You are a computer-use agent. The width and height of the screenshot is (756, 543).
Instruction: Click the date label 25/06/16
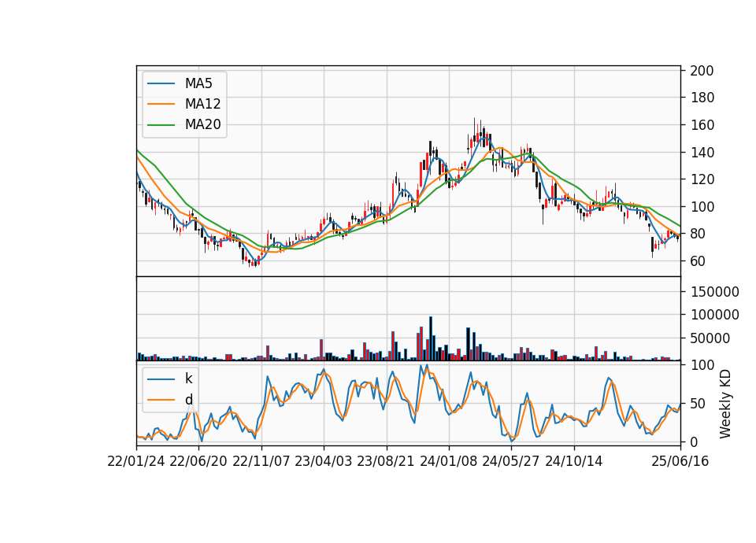(680, 462)
